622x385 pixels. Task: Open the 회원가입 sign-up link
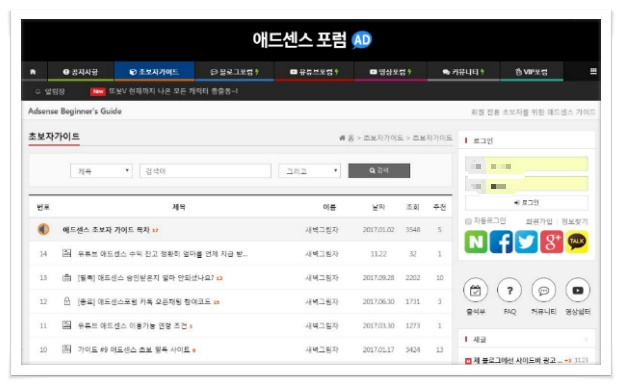(x=539, y=221)
